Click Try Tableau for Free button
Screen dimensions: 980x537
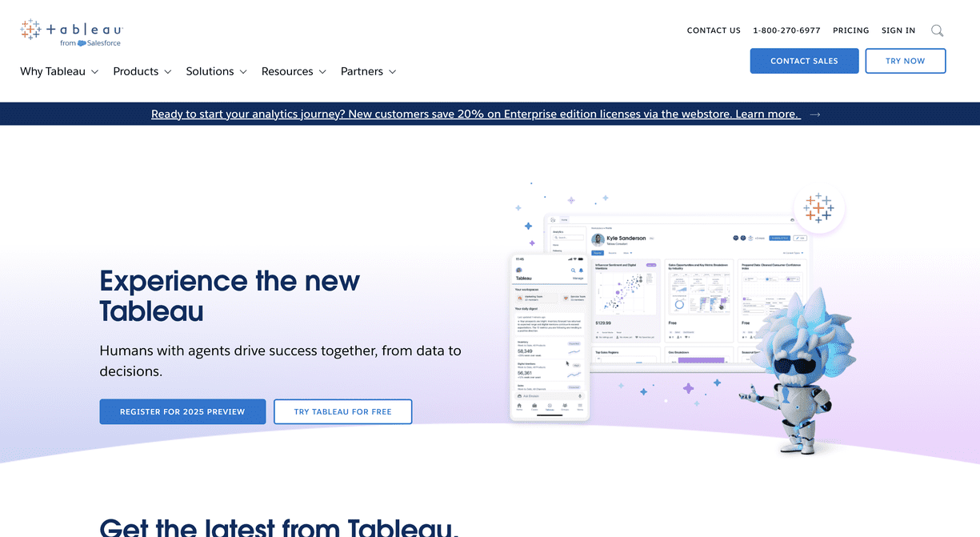pos(342,411)
